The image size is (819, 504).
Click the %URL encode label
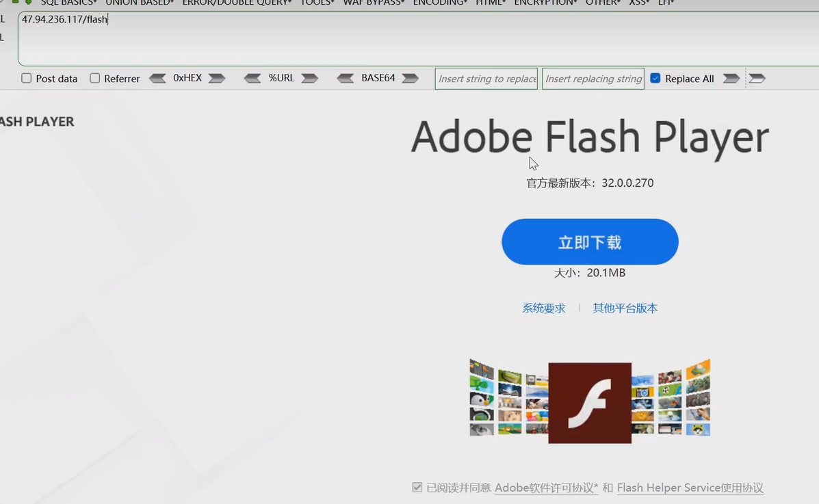tap(281, 78)
